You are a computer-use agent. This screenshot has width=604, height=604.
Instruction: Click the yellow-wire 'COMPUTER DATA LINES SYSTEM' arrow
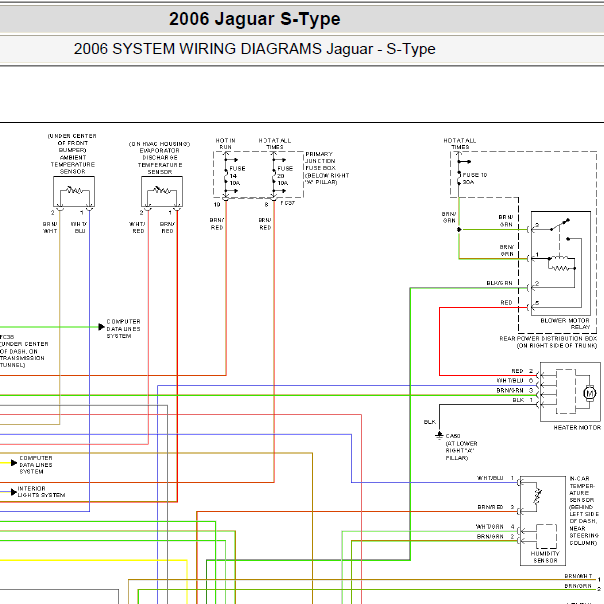tap(14, 463)
